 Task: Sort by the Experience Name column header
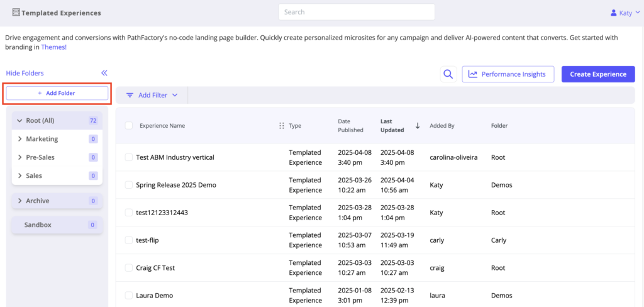[x=162, y=126]
